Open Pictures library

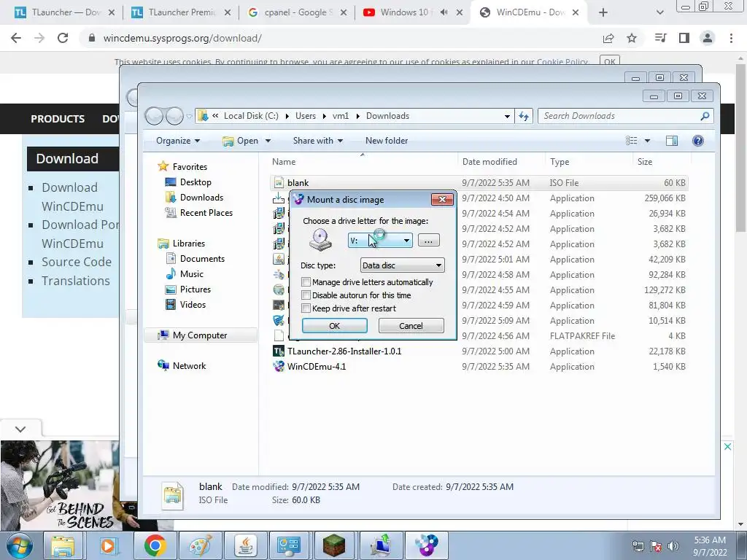click(x=196, y=289)
